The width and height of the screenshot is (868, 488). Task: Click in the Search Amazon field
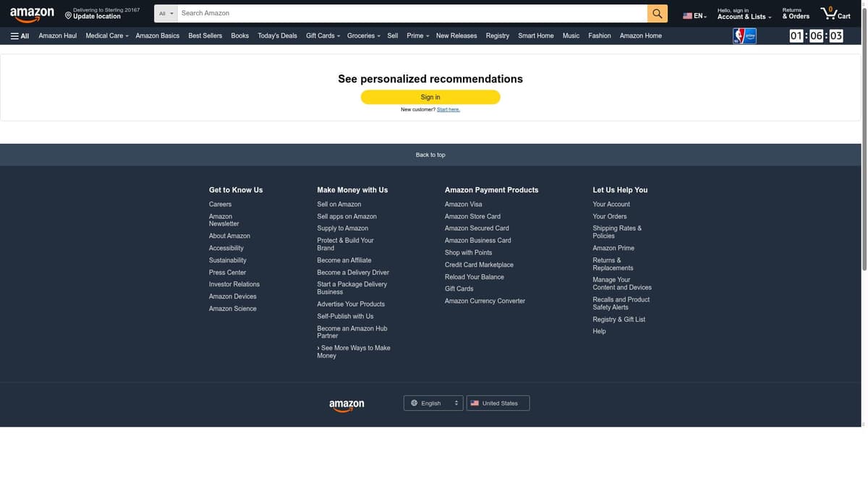[x=412, y=14]
